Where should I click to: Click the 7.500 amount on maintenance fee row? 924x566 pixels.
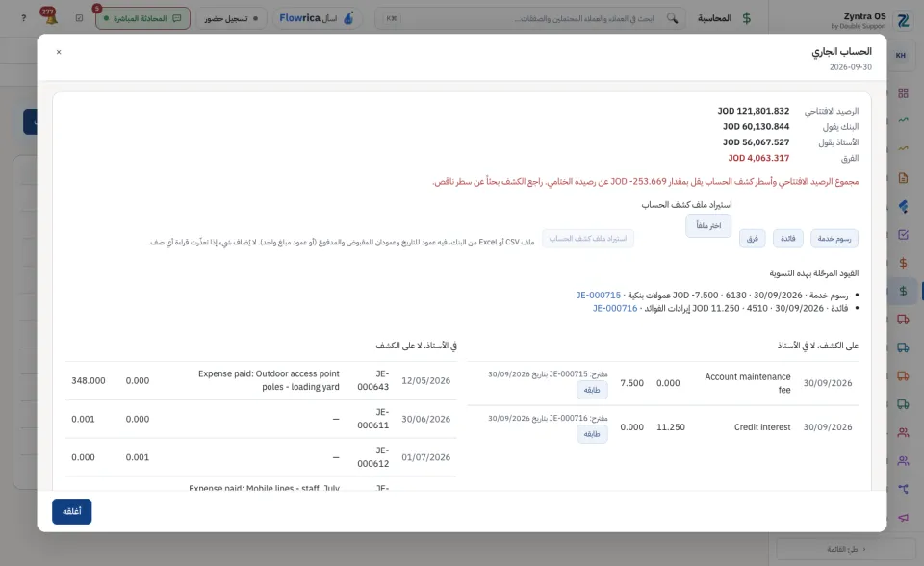[631, 383]
